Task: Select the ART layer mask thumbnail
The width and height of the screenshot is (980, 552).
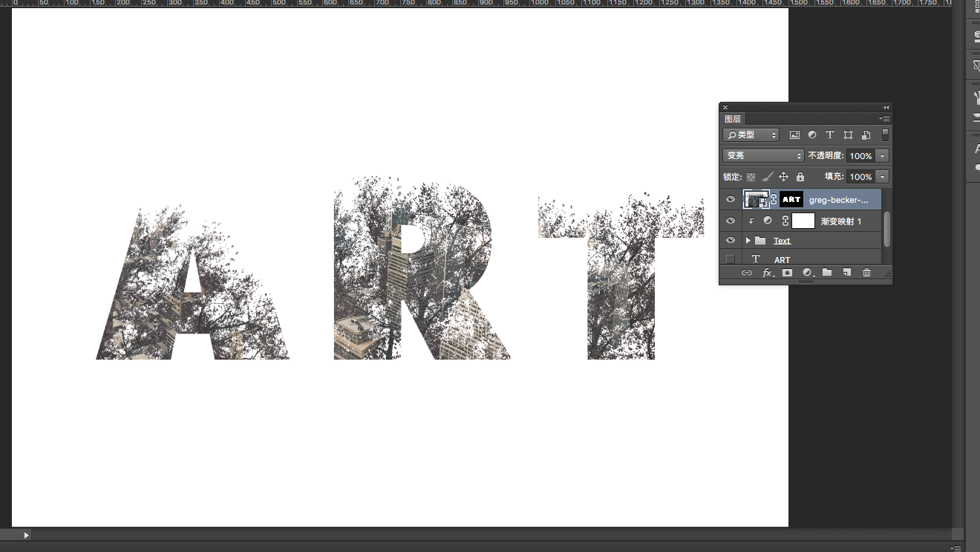Action: (791, 200)
